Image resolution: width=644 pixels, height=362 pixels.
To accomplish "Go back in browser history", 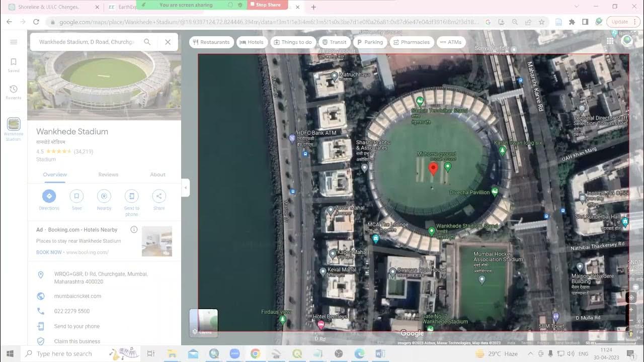I will coord(9,22).
